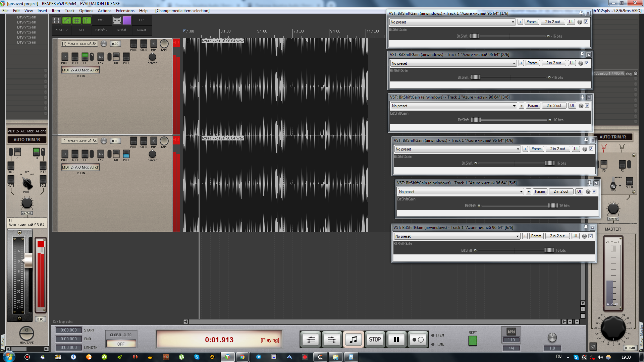Open track 2 MIDI input dropdown
The image size is (644, 362).
click(x=80, y=167)
